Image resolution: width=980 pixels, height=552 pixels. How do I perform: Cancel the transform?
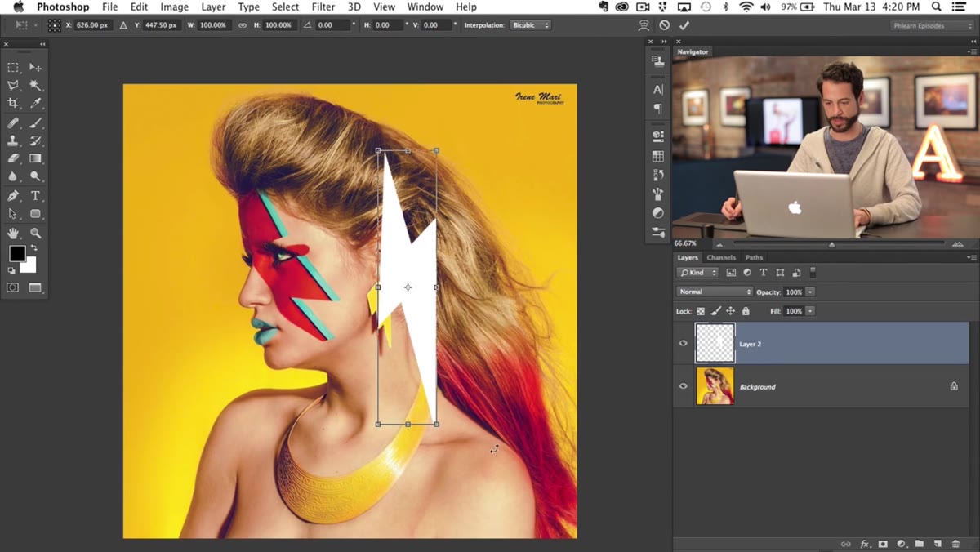(665, 25)
